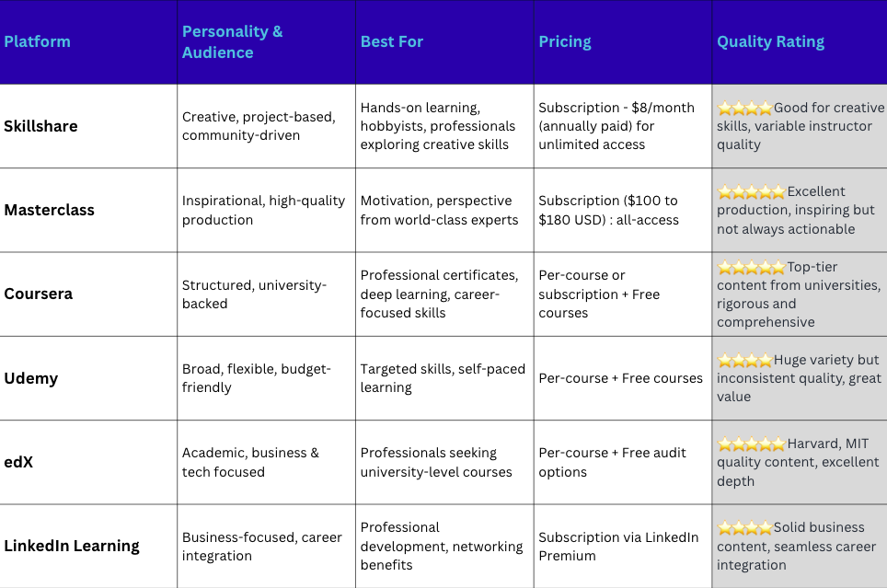This screenshot has height=588, width=887.
Task: Select the Masterclass row label
Action: 49,210
